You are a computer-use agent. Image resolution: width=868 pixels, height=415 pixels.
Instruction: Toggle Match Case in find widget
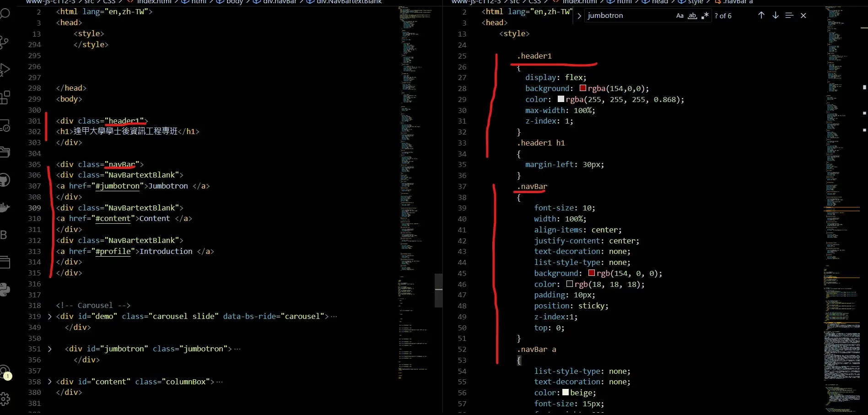click(x=680, y=16)
